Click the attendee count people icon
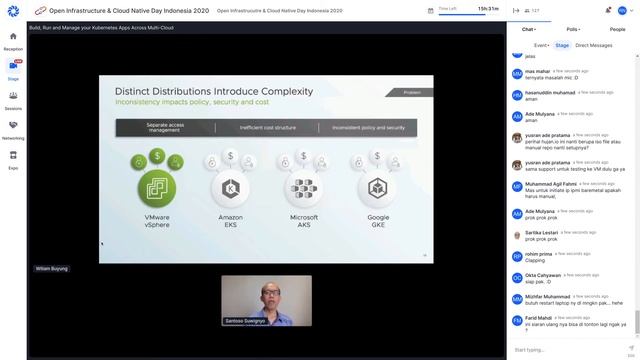This screenshot has width=640, height=360. click(527, 11)
